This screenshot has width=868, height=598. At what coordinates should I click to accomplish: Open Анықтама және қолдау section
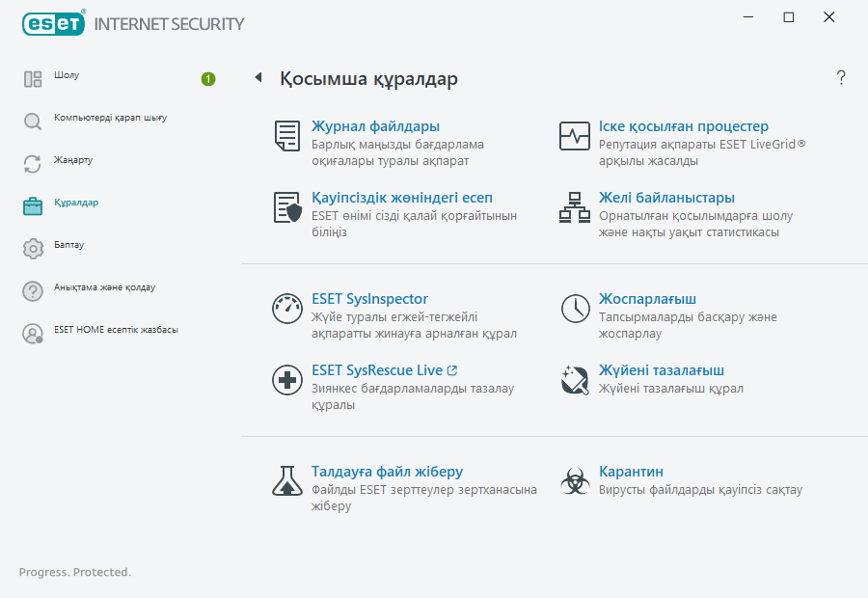[x=104, y=287]
